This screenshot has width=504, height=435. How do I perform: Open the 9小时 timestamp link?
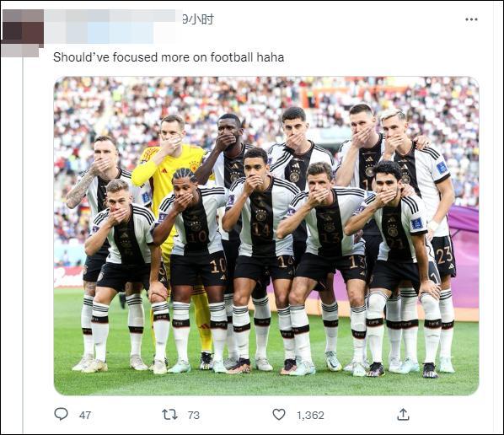pos(198,19)
